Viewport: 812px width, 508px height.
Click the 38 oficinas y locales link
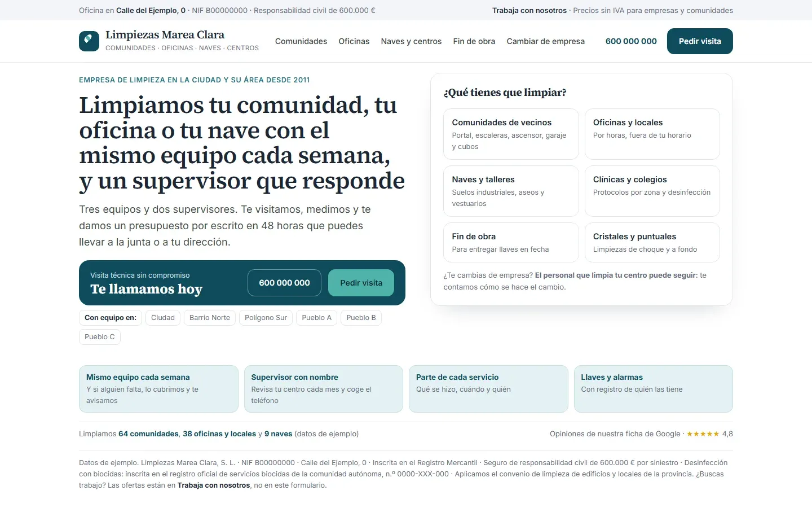point(219,434)
